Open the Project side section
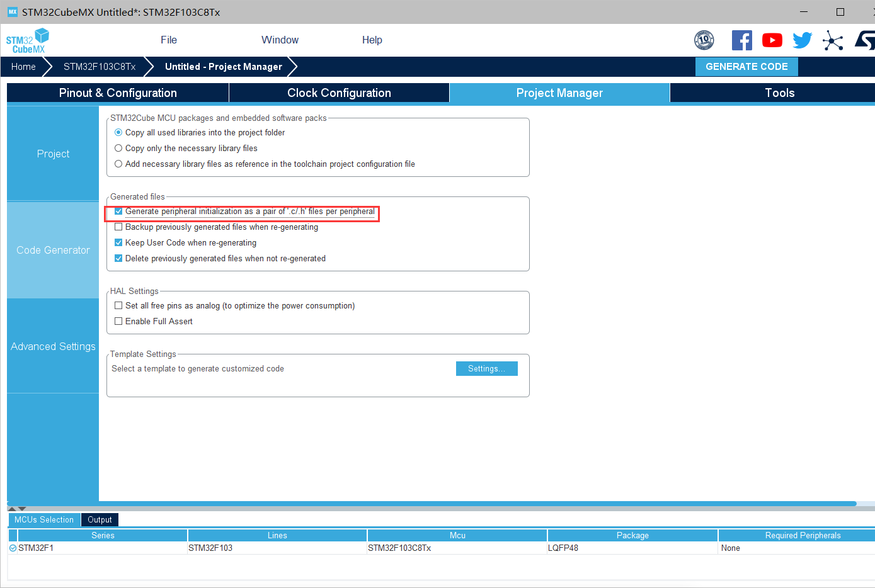Screen dimensions: 875x588 coord(53,154)
